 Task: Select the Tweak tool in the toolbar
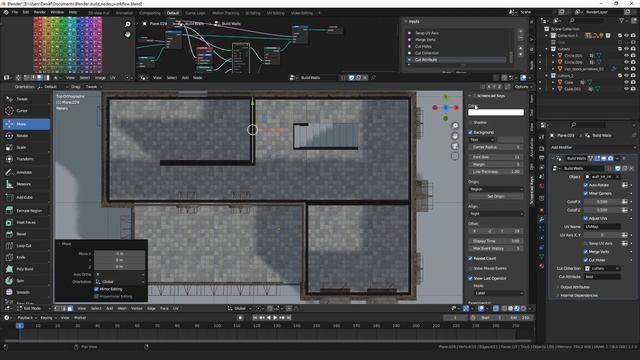(x=26, y=99)
